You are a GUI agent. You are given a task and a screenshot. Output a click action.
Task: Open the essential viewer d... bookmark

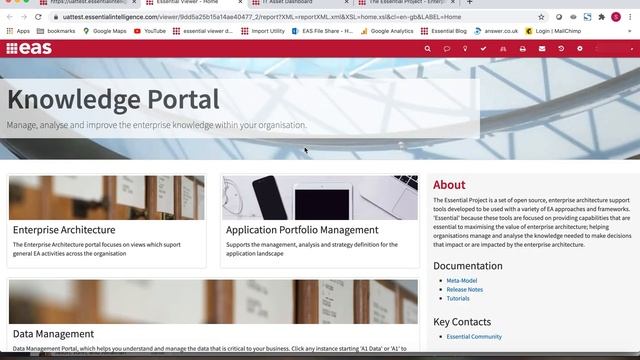click(x=203, y=31)
